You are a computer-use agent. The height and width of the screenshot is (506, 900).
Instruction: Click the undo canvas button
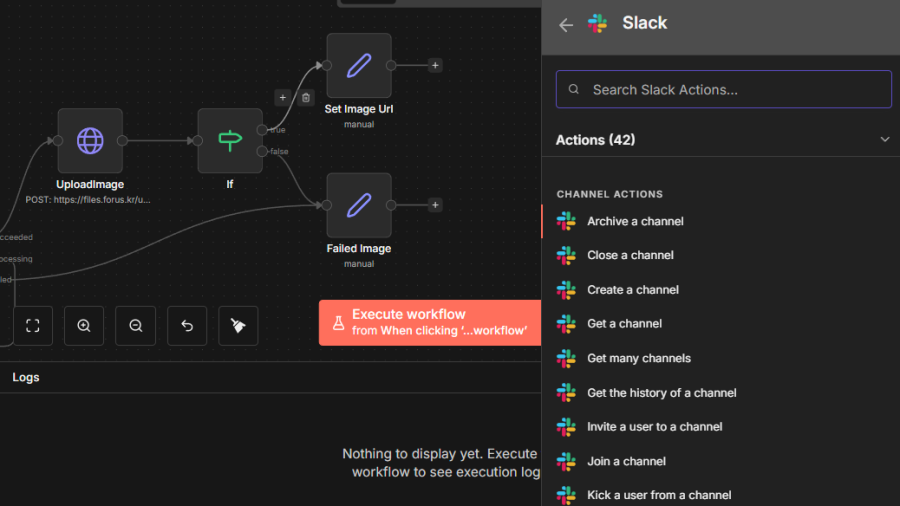tap(187, 325)
